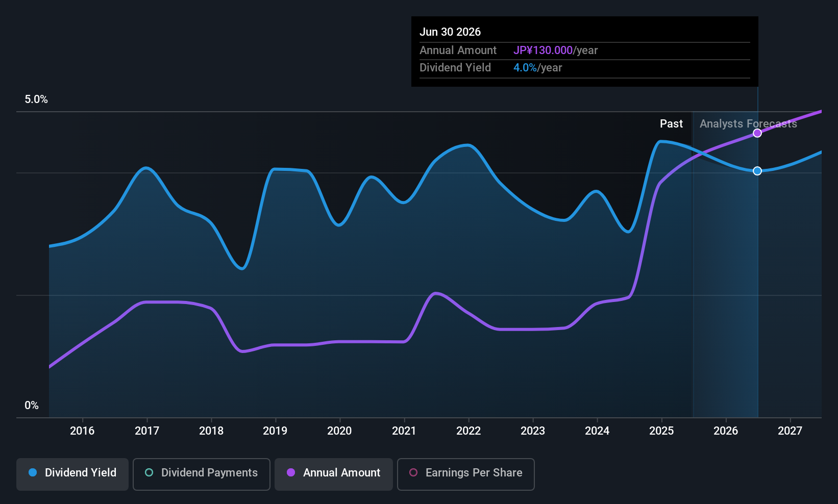The height and width of the screenshot is (504, 838).
Task: Click the 2025 x-axis label
Action: click(x=661, y=431)
